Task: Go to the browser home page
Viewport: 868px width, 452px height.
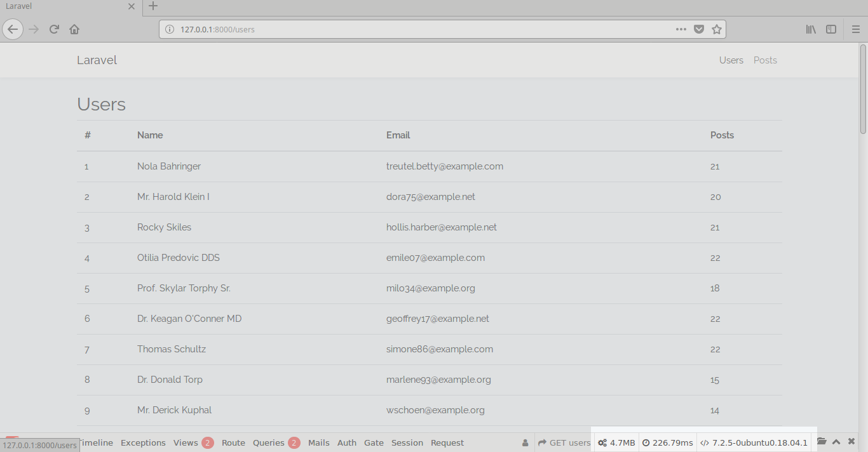Action: (74, 29)
